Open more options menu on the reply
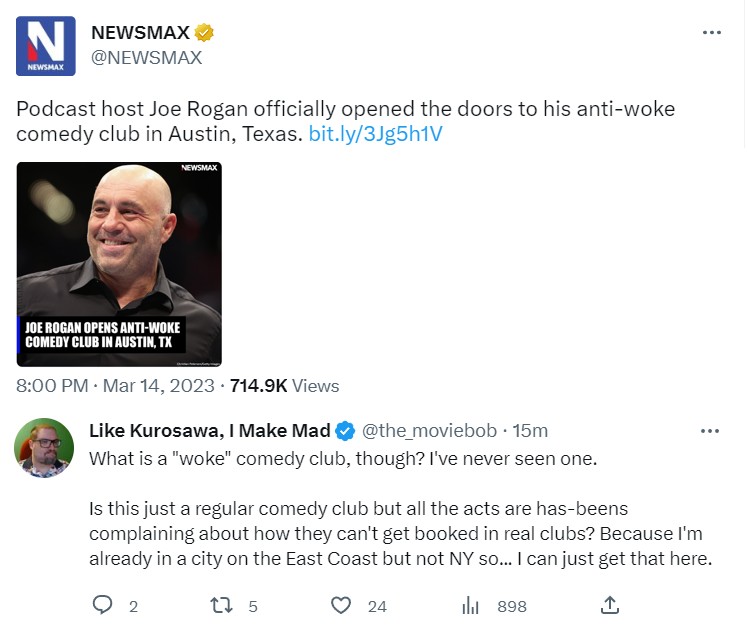Image resolution: width=747 pixels, height=634 pixels. coord(710,431)
